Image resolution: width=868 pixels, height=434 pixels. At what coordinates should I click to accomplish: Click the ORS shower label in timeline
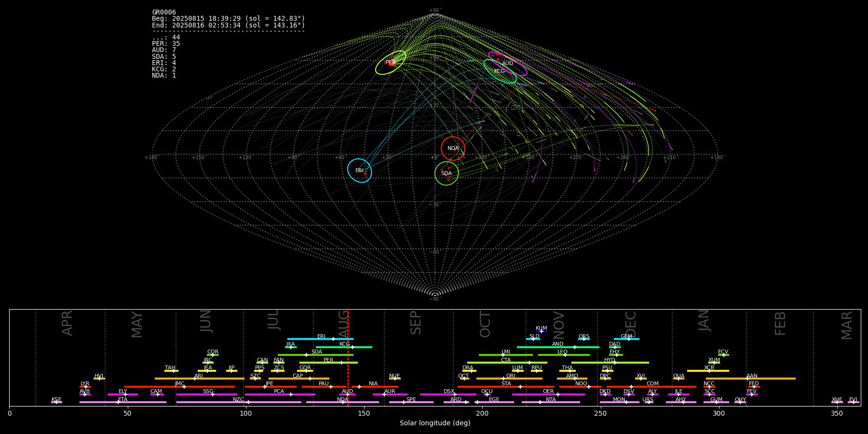584,337
